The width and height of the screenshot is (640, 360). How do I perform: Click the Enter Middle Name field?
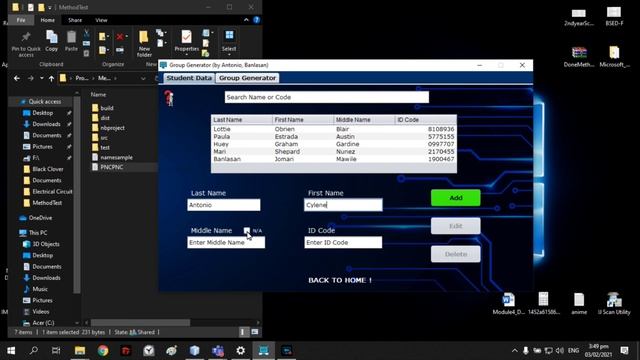(x=226, y=242)
